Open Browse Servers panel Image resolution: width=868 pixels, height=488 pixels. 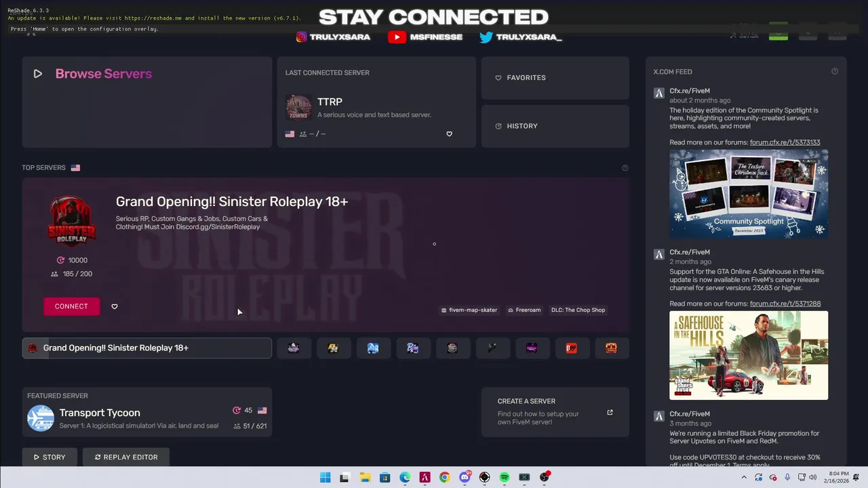146,102
